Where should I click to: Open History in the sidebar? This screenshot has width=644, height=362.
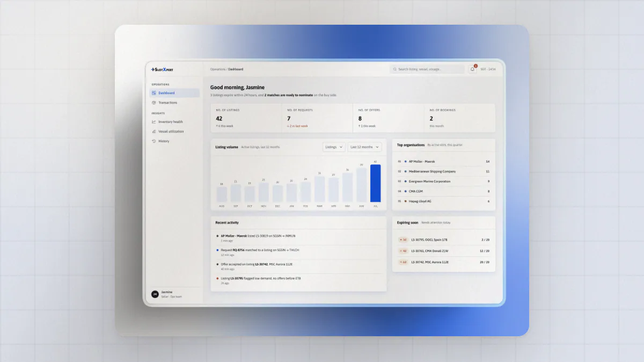point(174,141)
